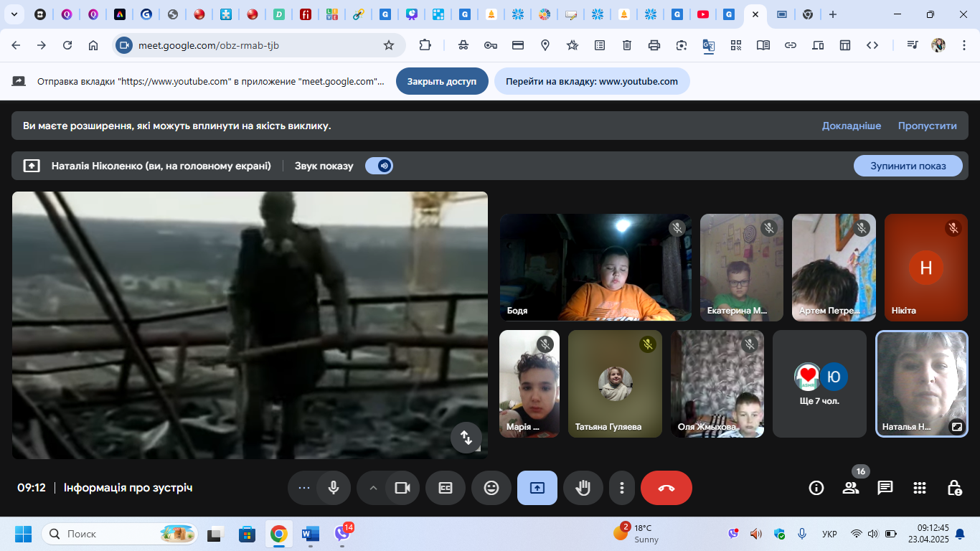
Task: Expand the camera options chevron
Action: coord(372,488)
